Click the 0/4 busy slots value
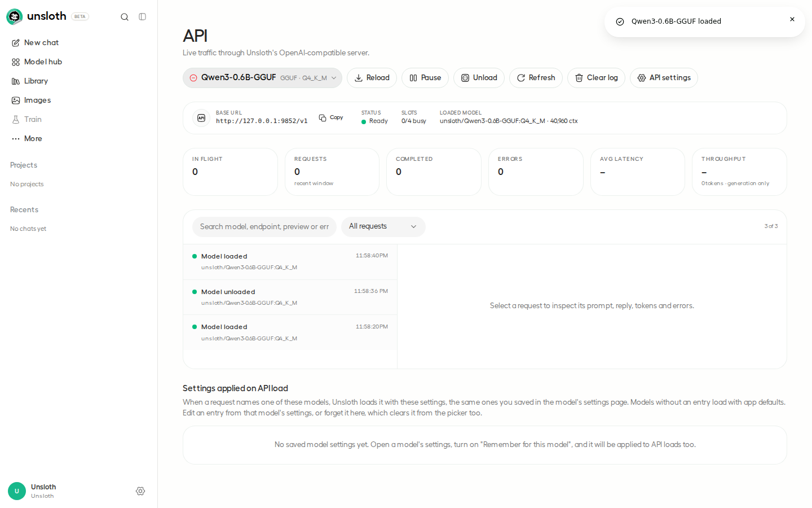Screen dimensions: 812x508 [x=414, y=121]
